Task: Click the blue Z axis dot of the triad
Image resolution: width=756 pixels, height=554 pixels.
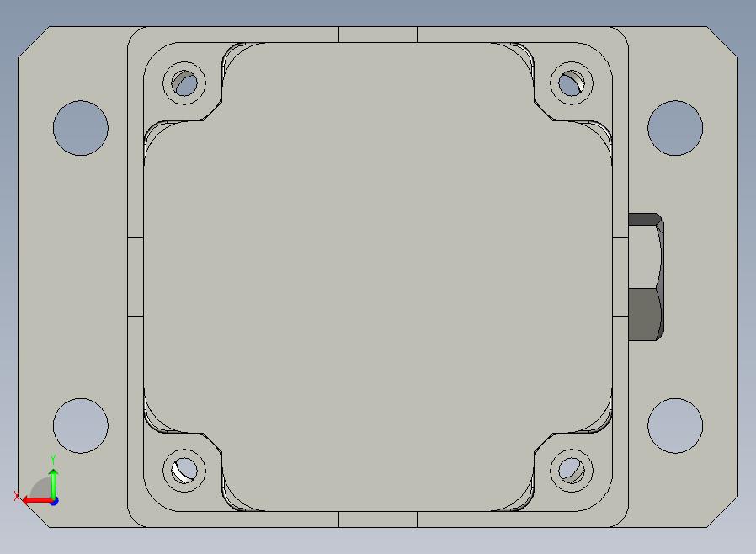Action: coord(54,502)
